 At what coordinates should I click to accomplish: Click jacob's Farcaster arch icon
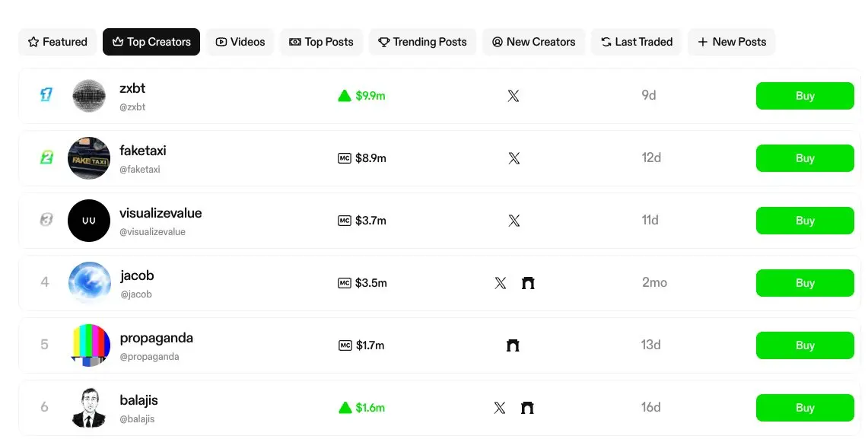coord(528,283)
